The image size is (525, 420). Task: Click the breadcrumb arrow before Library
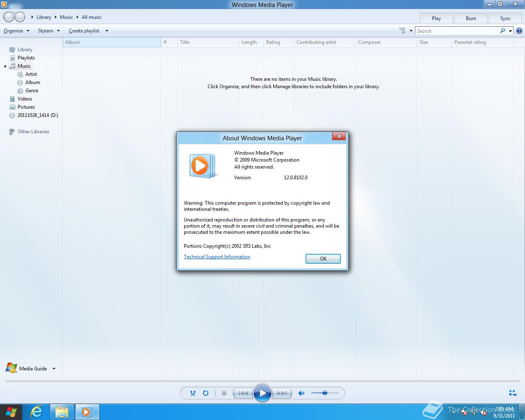coord(32,17)
